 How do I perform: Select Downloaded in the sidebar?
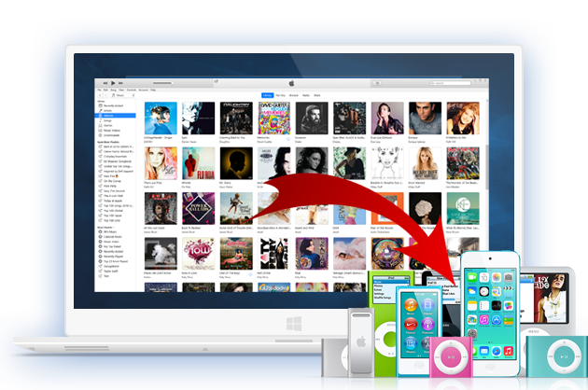(x=111, y=135)
